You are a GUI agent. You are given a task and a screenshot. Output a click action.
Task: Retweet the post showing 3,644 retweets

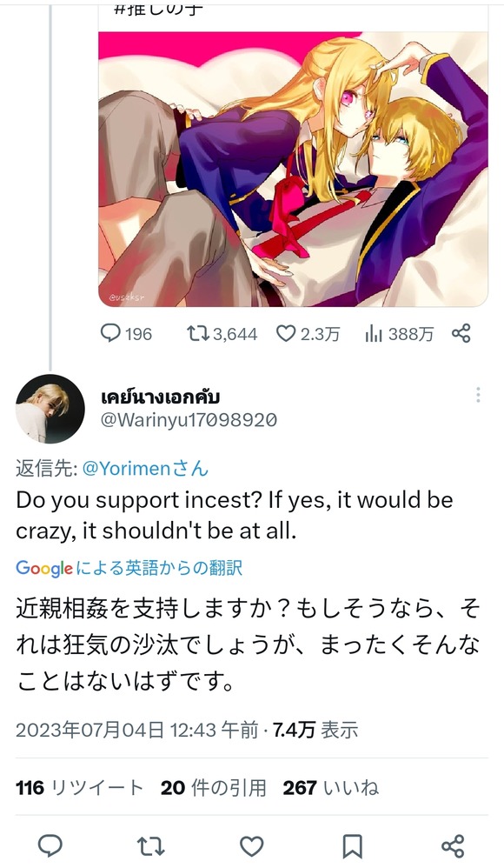pyautogui.click(x=196, y=333)
